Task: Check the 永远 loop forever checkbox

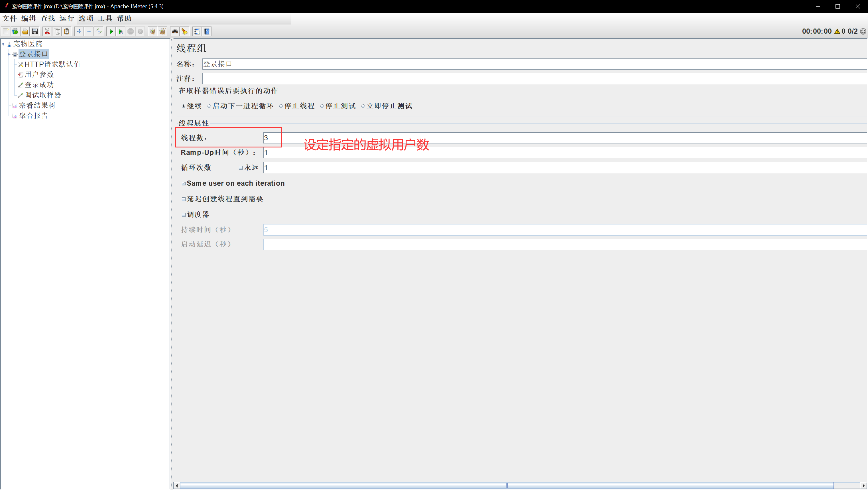Action: click(x=241, y=168)
